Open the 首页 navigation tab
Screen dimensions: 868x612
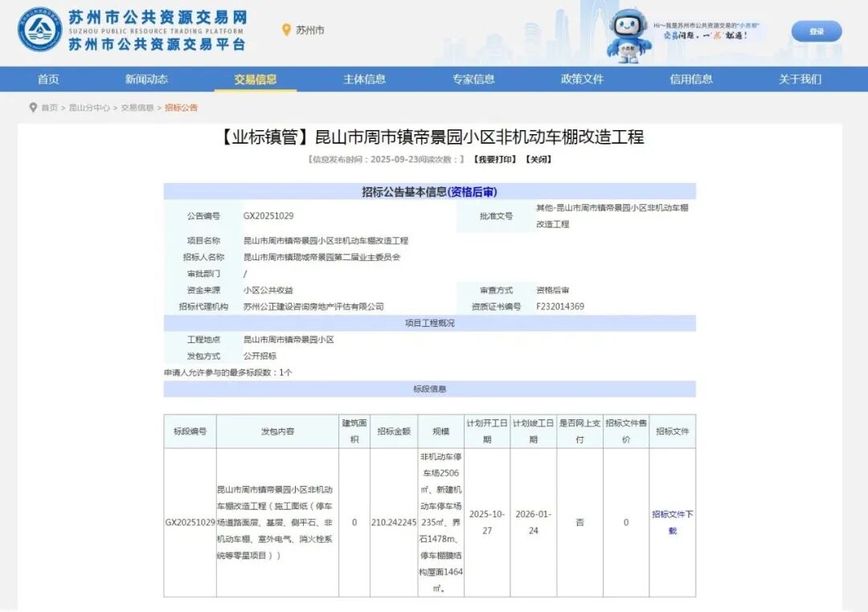click(x=48, y=80)
